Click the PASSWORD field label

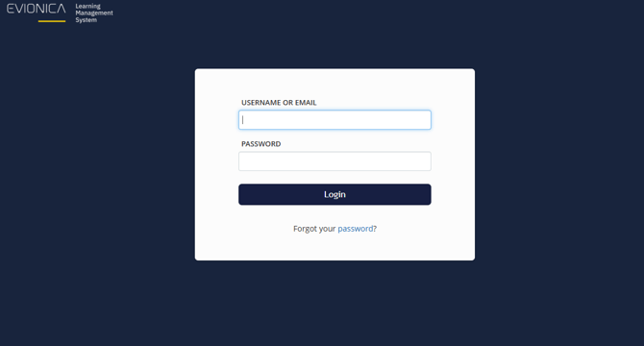260,144
